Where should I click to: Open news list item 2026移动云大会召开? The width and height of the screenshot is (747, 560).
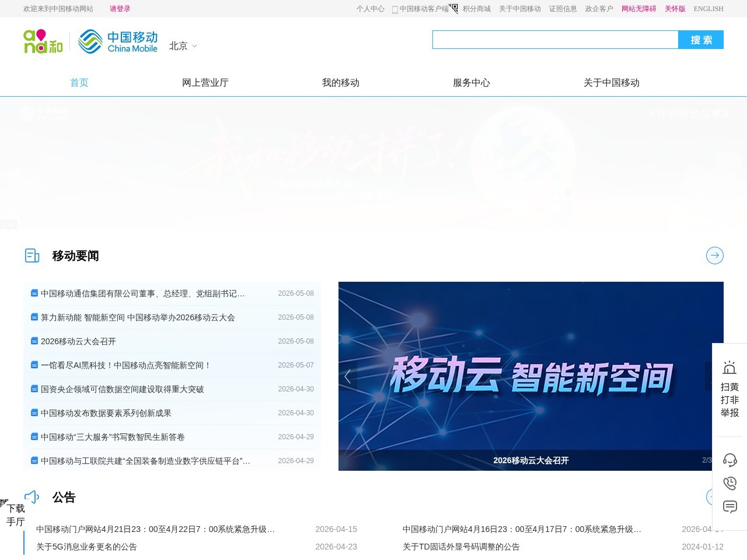tap(78, 341)
